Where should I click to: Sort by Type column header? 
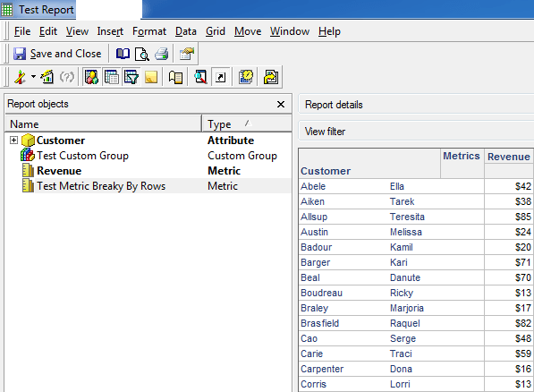247,124
